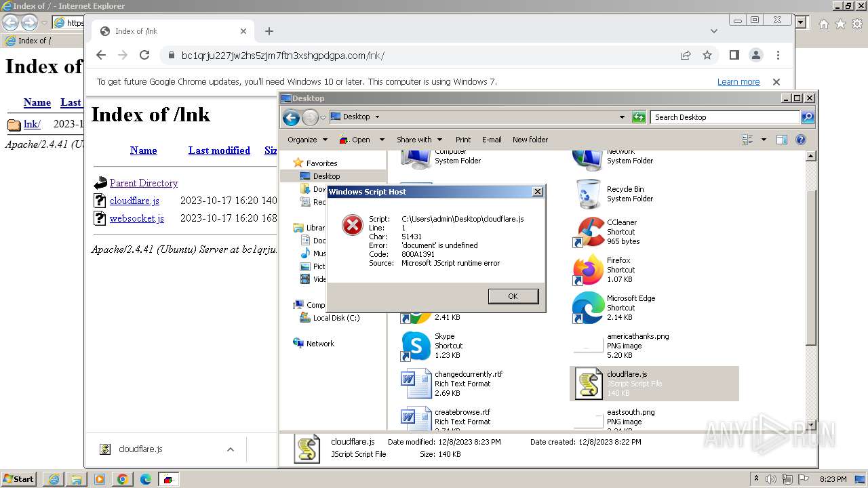Expand the view options dropdown arrow
Viewport: 868px width, 488px height.
pos(764,140)
